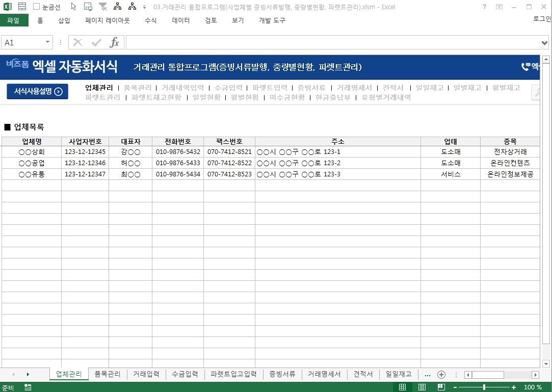Switch to Page Break Preview icon

pos(441,387)
